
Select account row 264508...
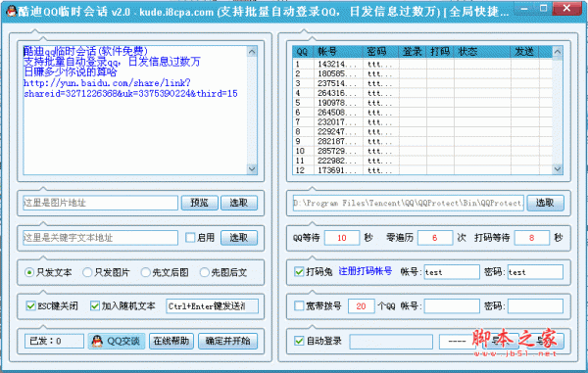tap(422, 113)
